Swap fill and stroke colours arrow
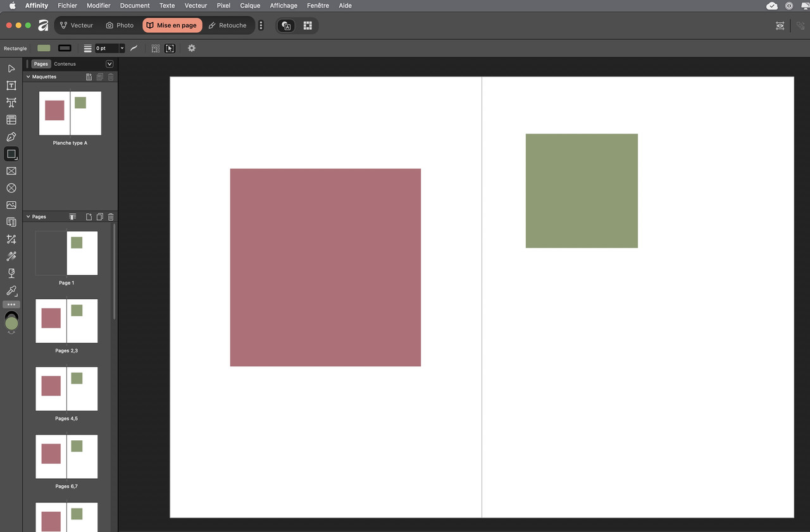 point(11,333)
